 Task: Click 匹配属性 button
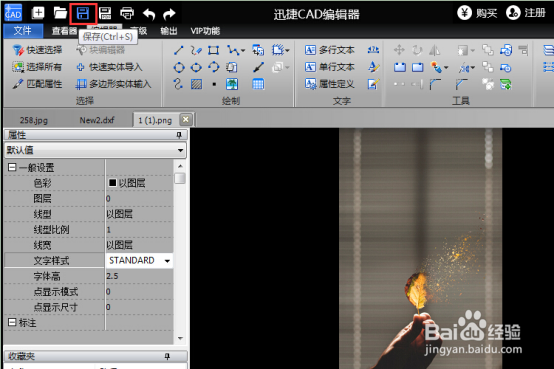click(x=37, y=84)
